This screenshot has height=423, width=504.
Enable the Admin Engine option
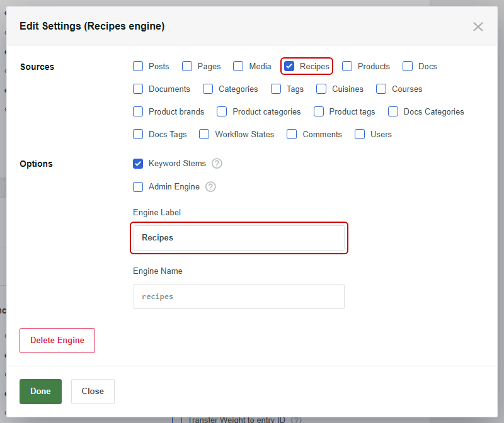click(138, 186)
